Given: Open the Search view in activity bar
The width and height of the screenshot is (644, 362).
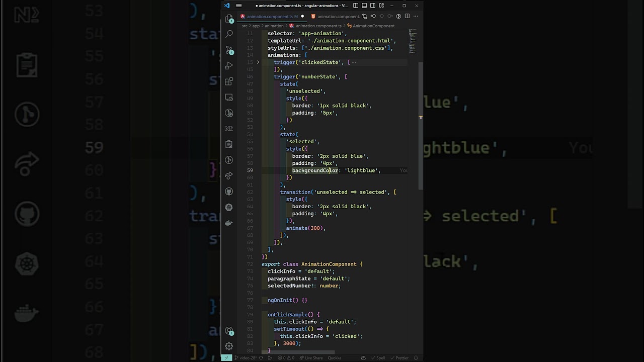Looking at the screenshot, I should pyautogui.click(x=229, y=34).
